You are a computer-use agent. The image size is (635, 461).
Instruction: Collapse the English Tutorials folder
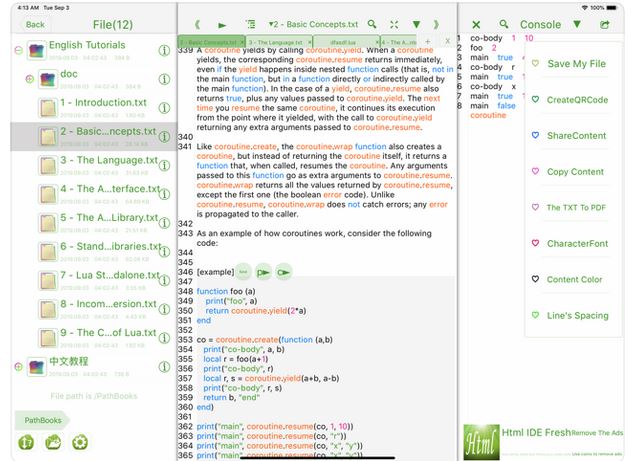click(19, 50)
